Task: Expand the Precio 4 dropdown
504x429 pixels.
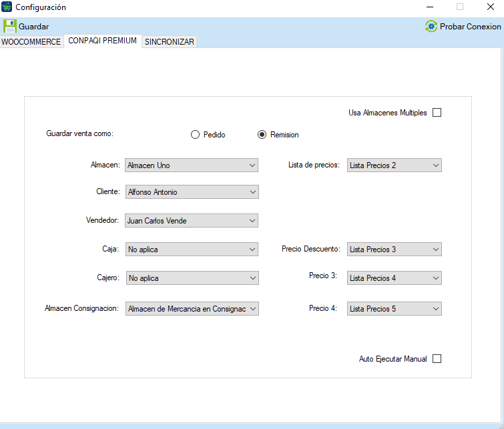Action: click(x=395, y=308)
